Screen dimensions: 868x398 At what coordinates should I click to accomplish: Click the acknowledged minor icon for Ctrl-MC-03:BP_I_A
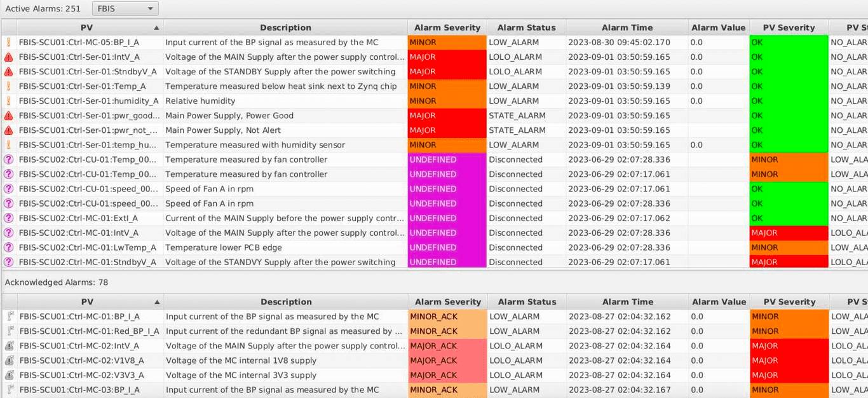pos(10,390)
